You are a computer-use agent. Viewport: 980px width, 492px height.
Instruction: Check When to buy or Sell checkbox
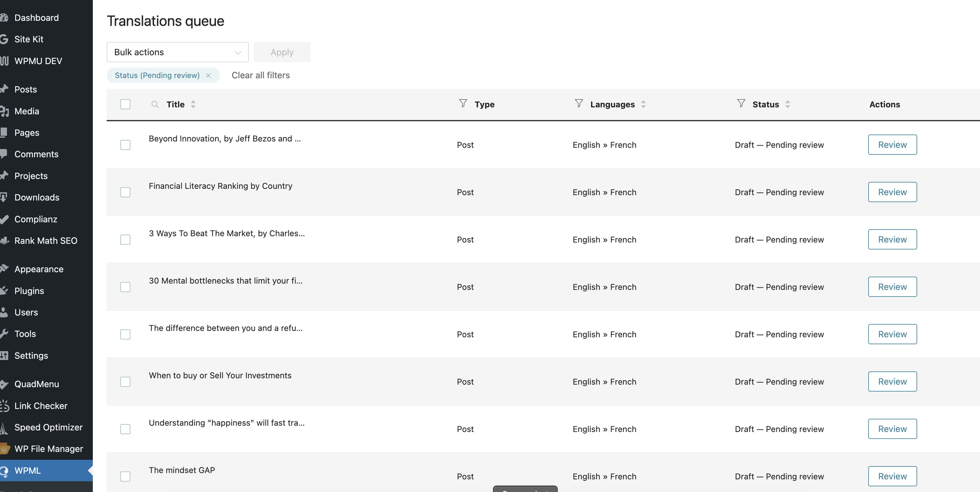(x=125, y=382)
